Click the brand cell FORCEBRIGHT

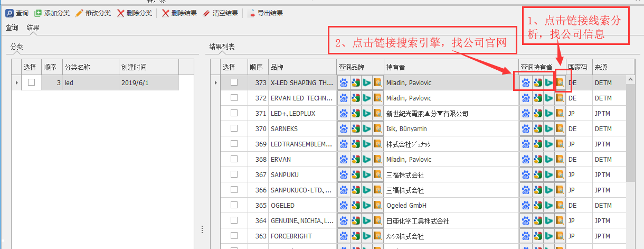[302, 236]
